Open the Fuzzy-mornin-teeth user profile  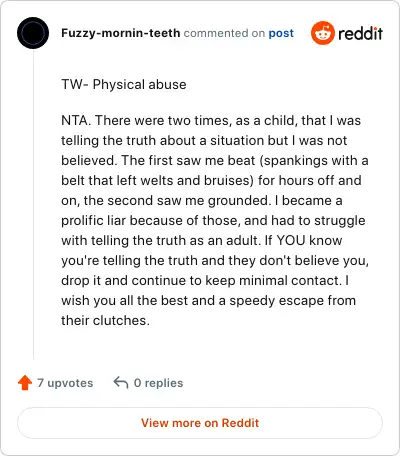pos(121,33)
